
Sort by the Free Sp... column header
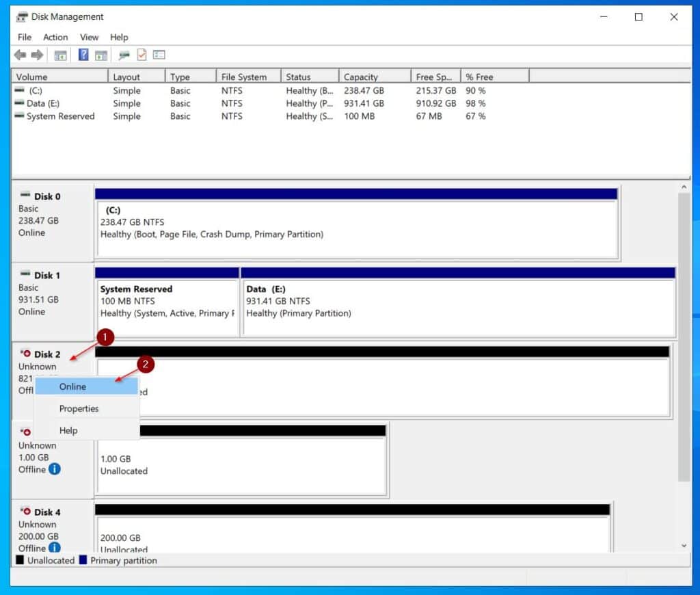click(435, 77)
